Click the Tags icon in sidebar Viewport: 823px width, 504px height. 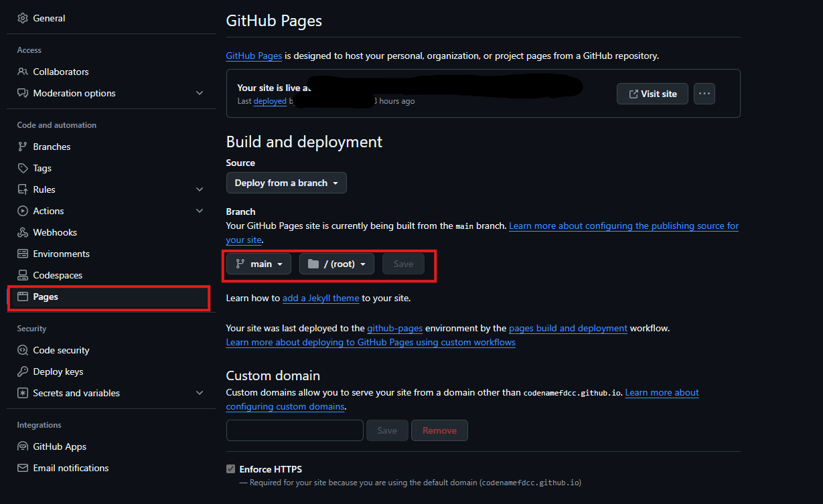(23, 168)
